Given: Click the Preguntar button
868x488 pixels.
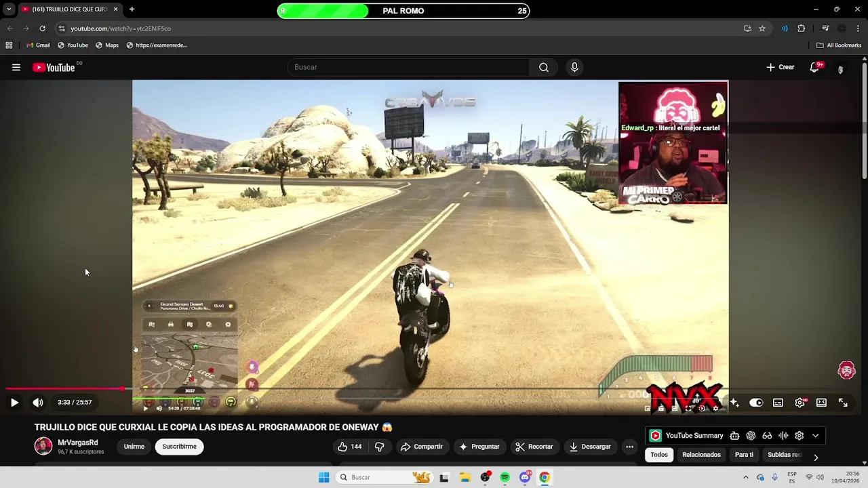Looking at the screenshot, I should (x=479, y=447).
